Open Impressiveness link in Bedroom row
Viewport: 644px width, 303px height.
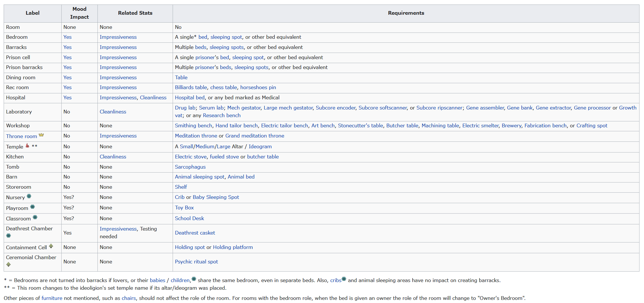tap(118, 37)
